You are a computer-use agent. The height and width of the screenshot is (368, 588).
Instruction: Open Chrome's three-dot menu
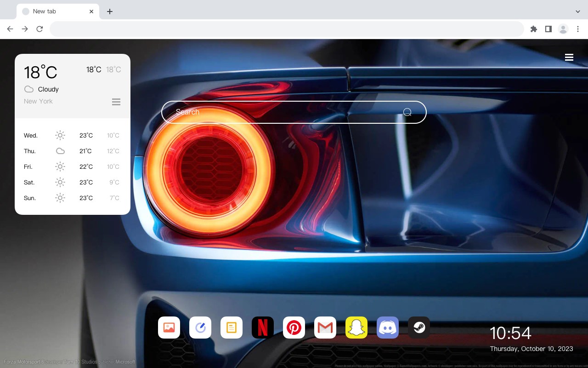tap(578, 29)
